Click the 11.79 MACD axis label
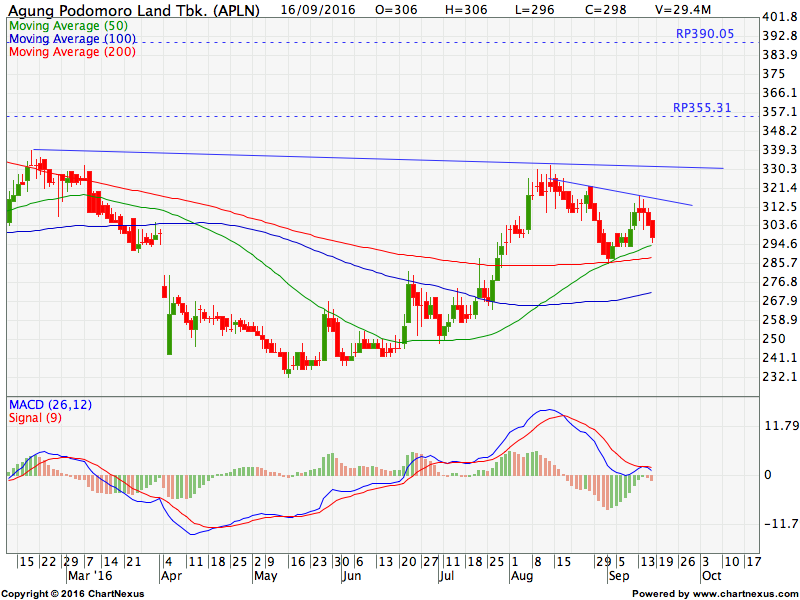800x600 pixels. click(781, 425)
